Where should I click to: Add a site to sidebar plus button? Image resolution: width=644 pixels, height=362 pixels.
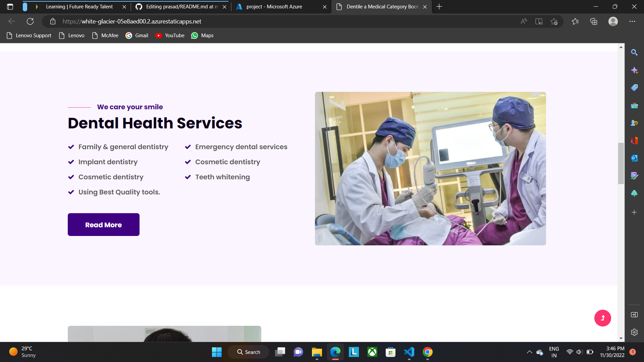(634, 213)
